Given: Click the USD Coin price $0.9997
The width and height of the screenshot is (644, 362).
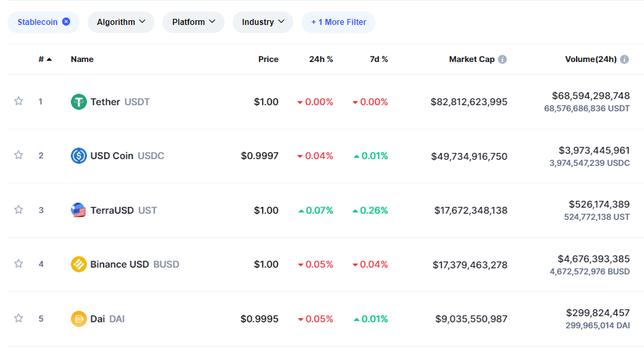Looking at the screenshot, I should tap(260, 156).
